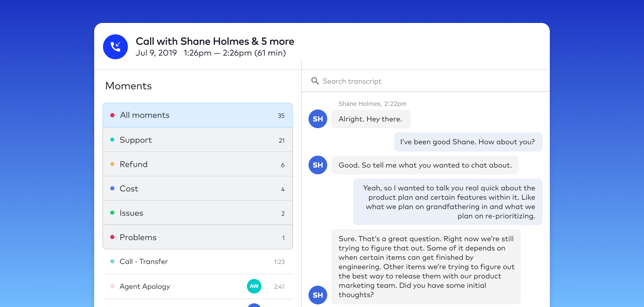Click the incoming call icon
644x307 pixels.
coord(116,47)
